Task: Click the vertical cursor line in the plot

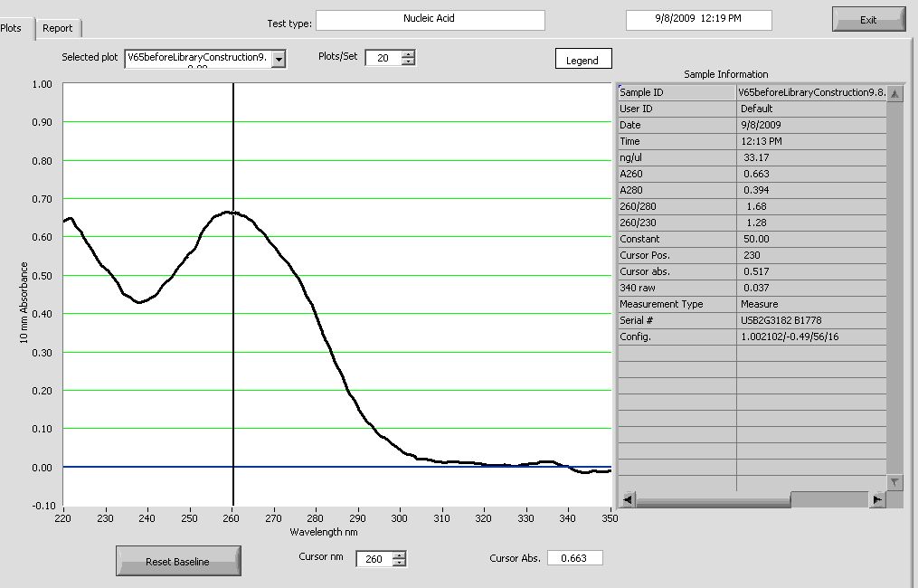Action: click(233, 293)
